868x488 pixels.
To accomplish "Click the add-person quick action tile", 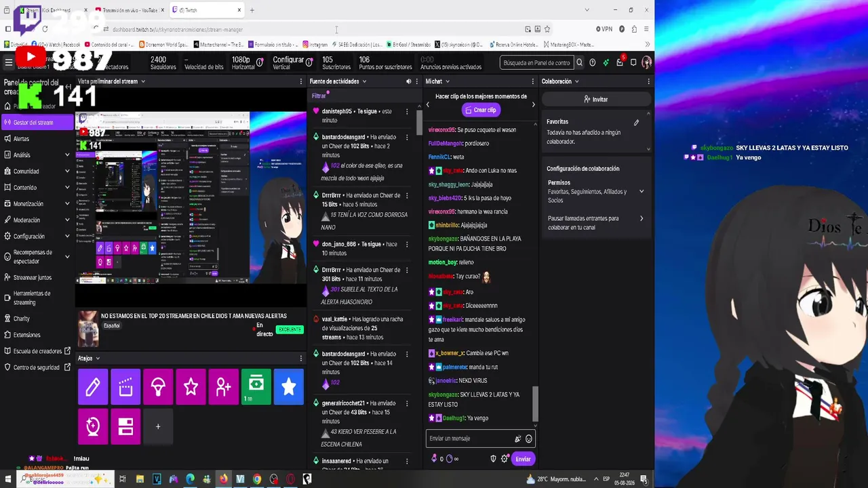I will pos(223,386).
